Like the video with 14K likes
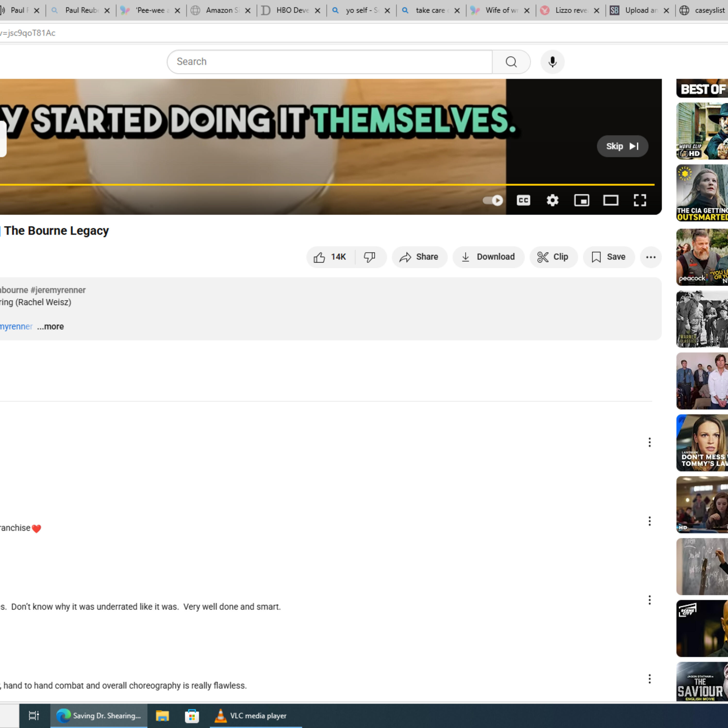The image size is (728, 728). tap(331, 257)
